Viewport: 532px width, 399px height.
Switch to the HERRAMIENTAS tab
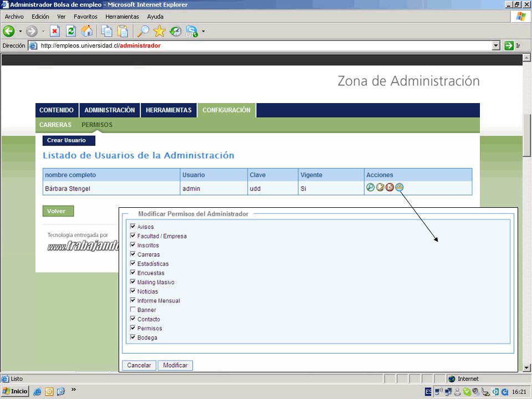click(x=168, y=110)
